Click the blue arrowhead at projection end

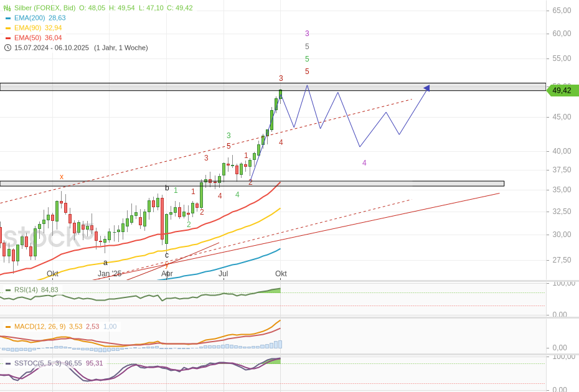[426, 88]
